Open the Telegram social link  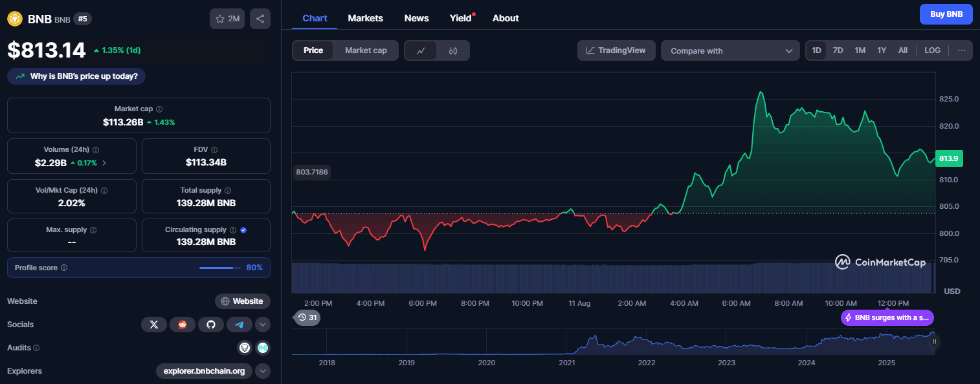coord(239,325)
